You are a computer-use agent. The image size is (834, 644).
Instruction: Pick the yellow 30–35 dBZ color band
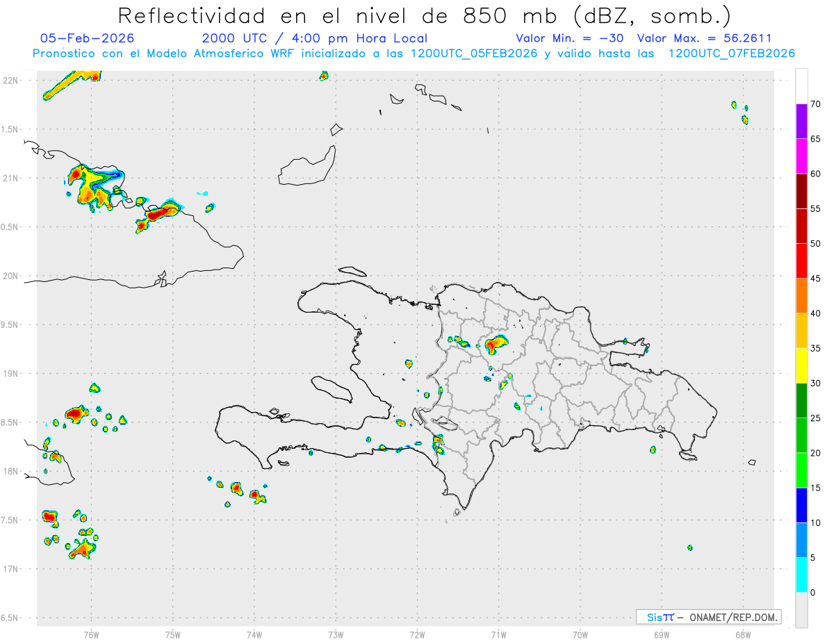(801, 365)
